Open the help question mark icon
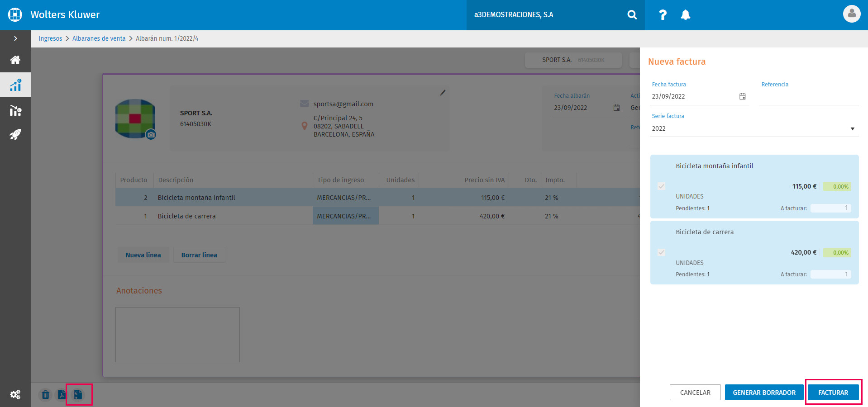Viewport: 868px width, 407px height. click(663, 15)
